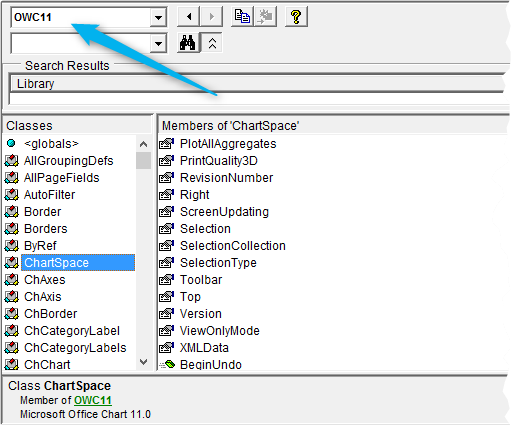This screenshot has width=511, height=426.
Task: Select the PrintQuality3D member
Action: tap(219, 161)
